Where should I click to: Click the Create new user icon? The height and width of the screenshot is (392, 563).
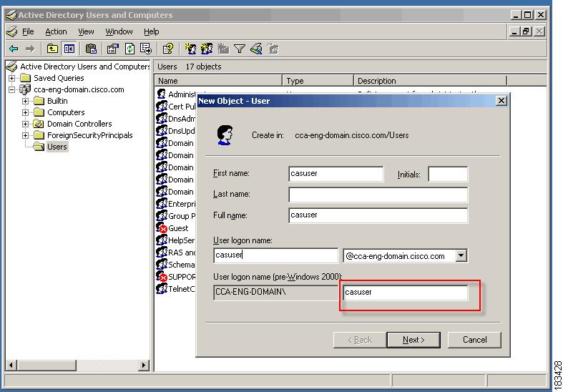click(x=190, y=49)
